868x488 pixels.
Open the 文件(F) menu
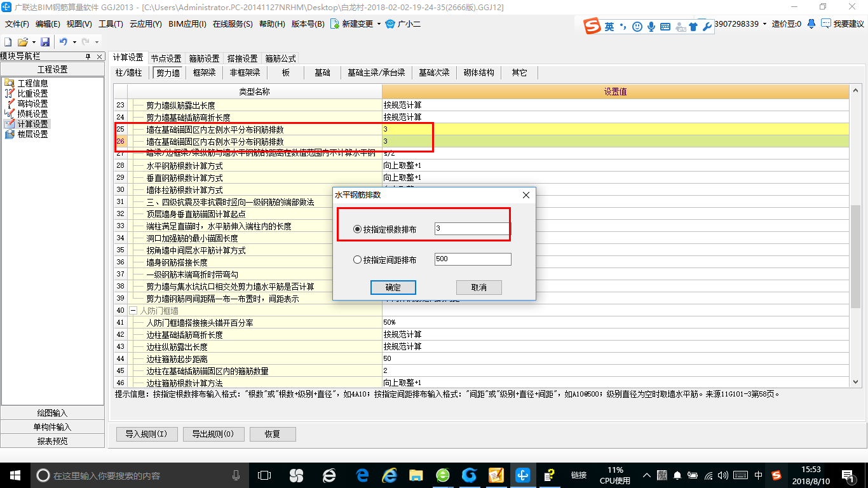click(x=17, y=24)
